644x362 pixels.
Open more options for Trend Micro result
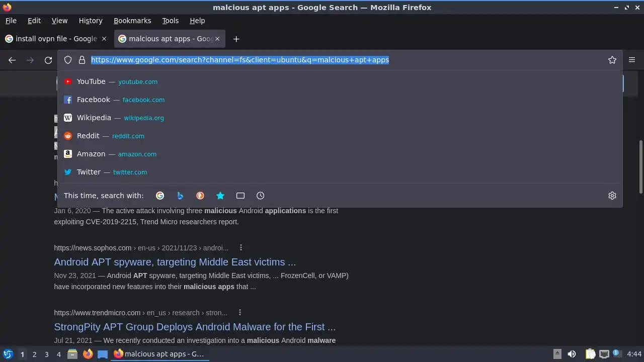[x=240, y=312]
